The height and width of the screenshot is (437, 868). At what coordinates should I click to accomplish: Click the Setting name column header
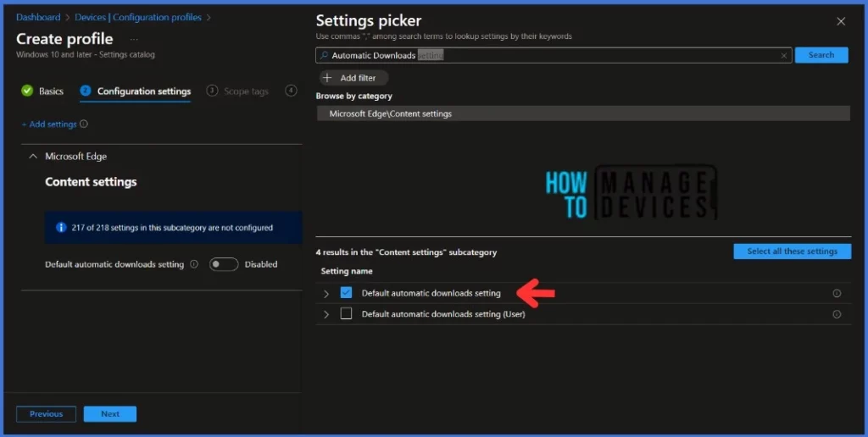pos(347,271)
